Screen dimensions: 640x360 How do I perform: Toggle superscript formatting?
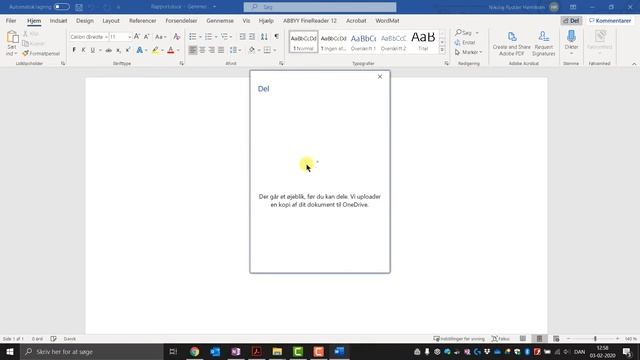pyautogui.click(x=128, y=50)
